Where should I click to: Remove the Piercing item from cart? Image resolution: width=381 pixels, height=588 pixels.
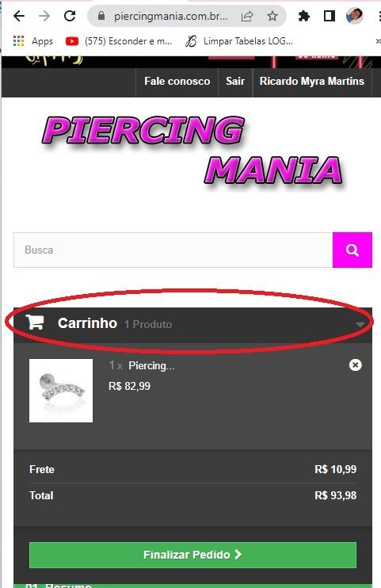[355, 365]
